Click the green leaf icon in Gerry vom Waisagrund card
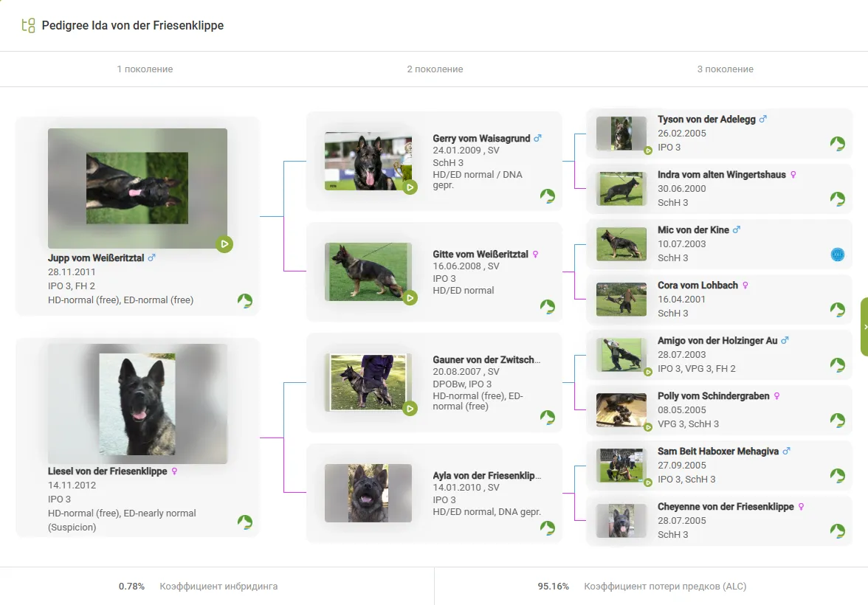Image resolution: width=868 pixels, height=605 pixels. pos(547,196)
